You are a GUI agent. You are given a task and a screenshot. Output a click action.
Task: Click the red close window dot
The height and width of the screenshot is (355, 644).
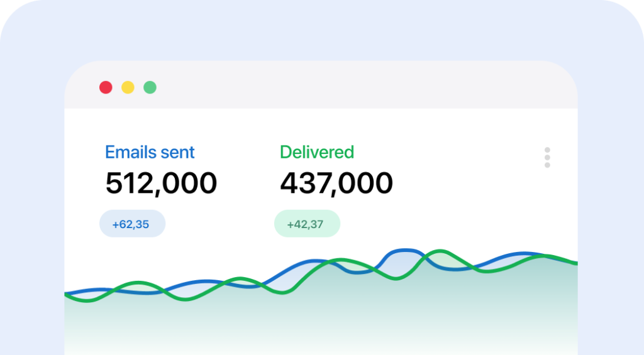click(106, 87)
